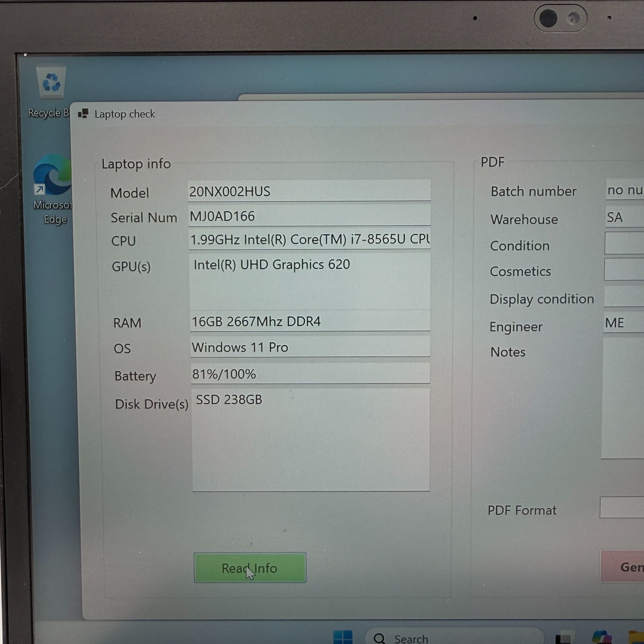Click the OS field Windows 11 Pro

click(x=310, y=347)
